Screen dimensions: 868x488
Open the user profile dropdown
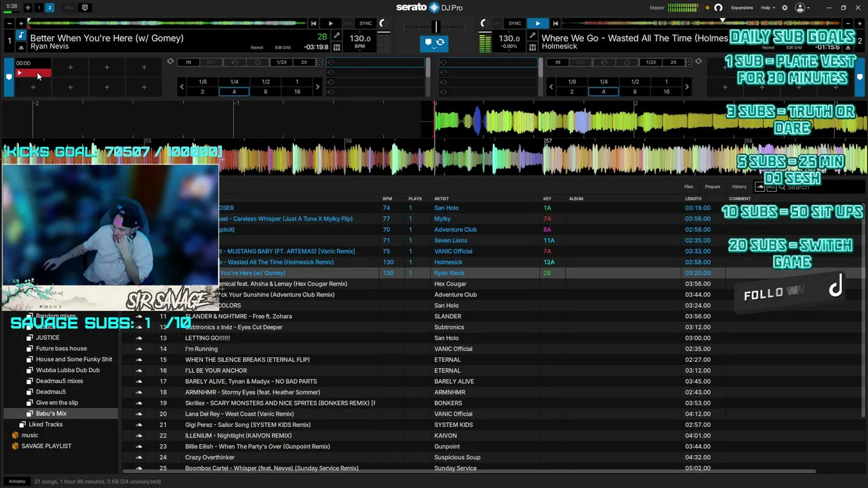point(802,7)
